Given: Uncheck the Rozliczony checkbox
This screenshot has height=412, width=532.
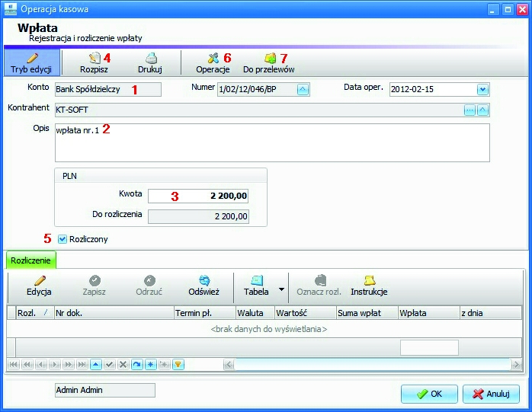Looking at the screenshot, I should point(62,239).
